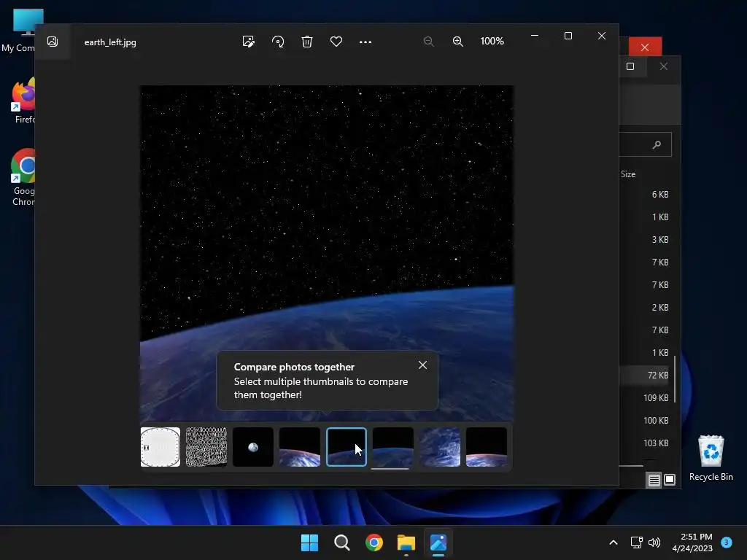Click the File Explorer vertical scrollbar
The image size is (747, 560).
675,378
